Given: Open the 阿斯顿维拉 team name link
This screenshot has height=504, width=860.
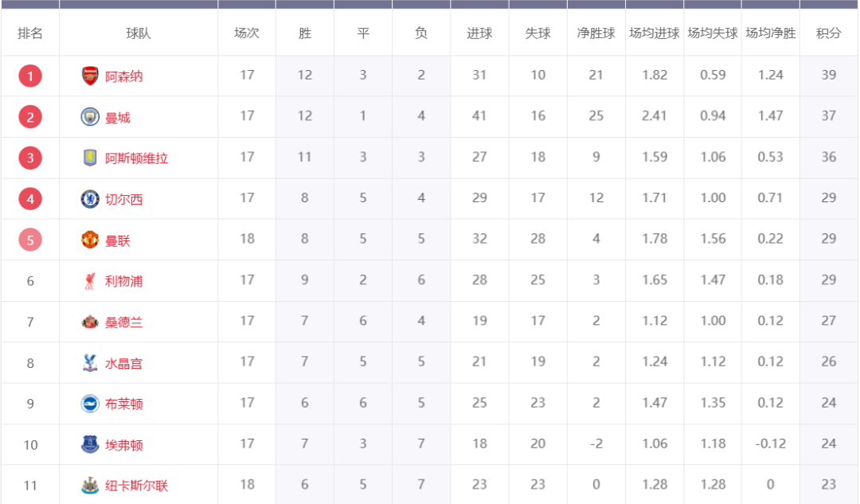Looking at the screenshot, I should coord(136,158).
